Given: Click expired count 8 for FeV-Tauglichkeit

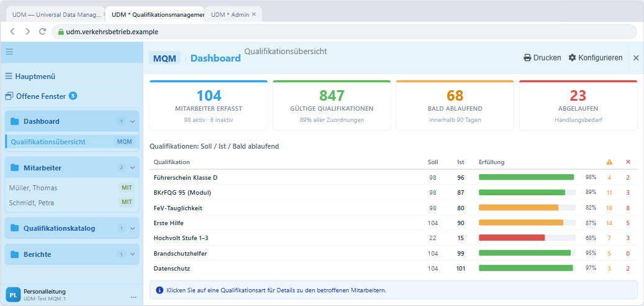Looking at the screenshot, I should 628,208.
